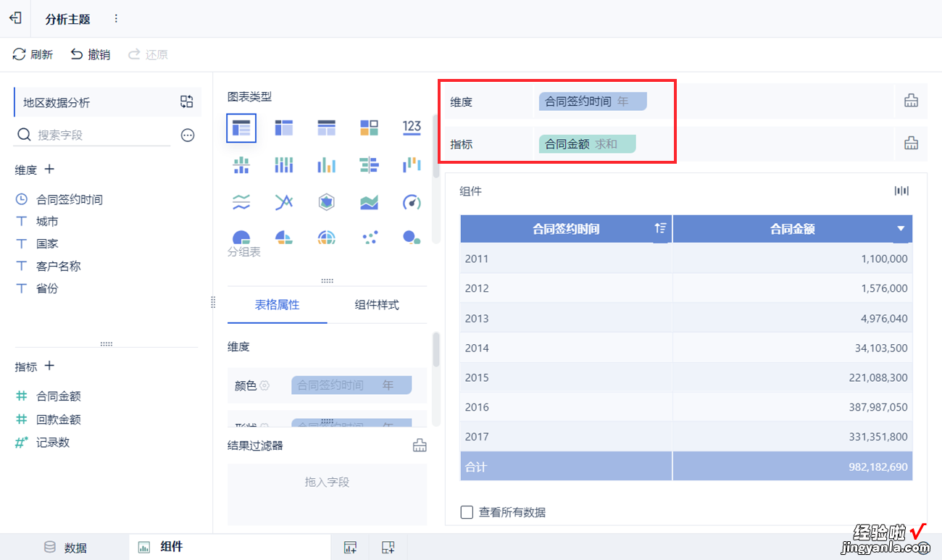
Task: Choose the detail table chart type
Action: pyautogui.click(x=326, y=128)
